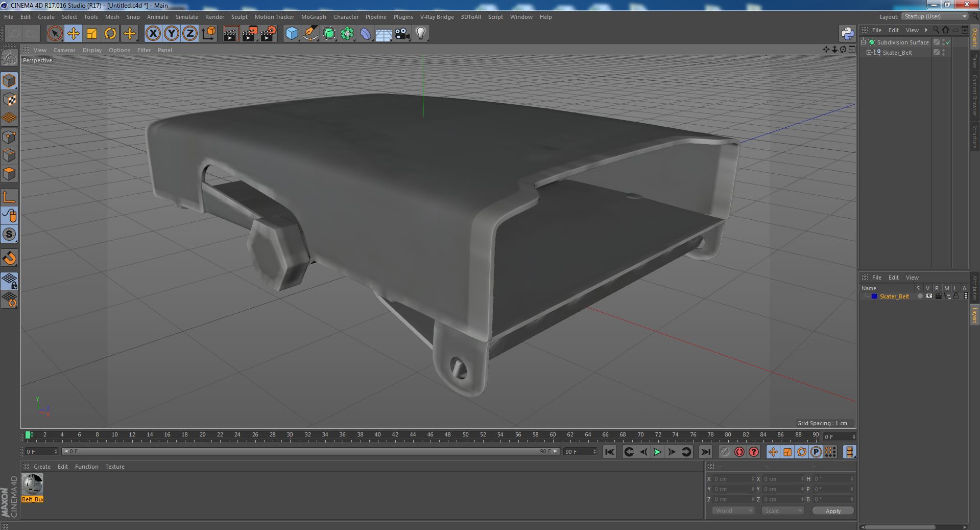This screenshot has width=980, height=530.
Task: Open the viewport Display menu
Action: (92, 50)
